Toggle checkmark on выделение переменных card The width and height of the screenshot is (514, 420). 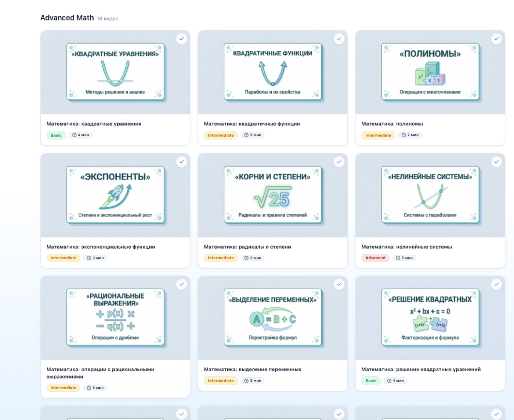[x=339, y=285]
